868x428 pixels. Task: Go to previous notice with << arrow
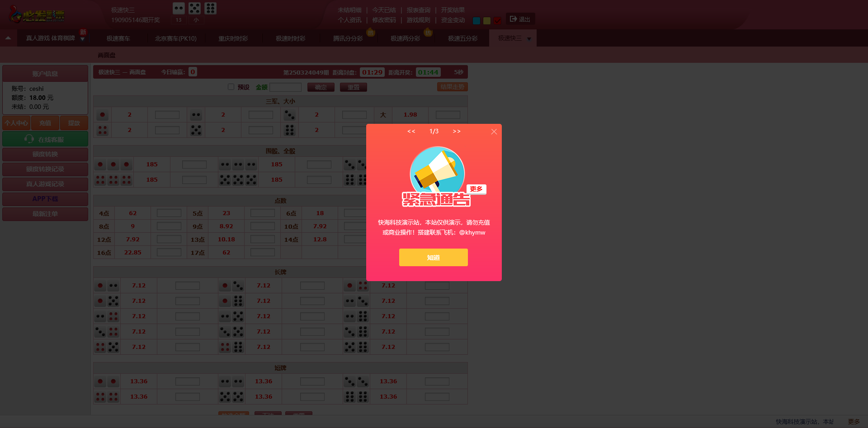point(411,132)
